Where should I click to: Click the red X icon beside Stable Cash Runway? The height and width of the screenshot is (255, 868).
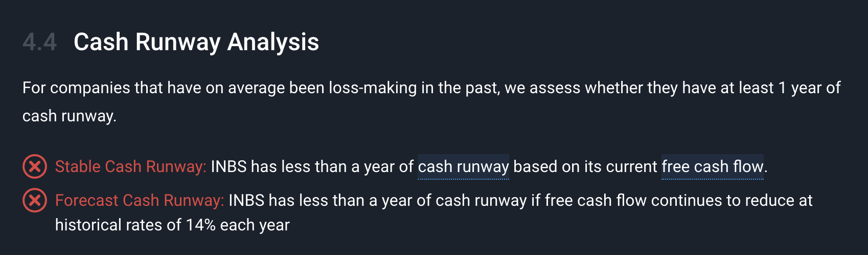[x=35, y=166]
